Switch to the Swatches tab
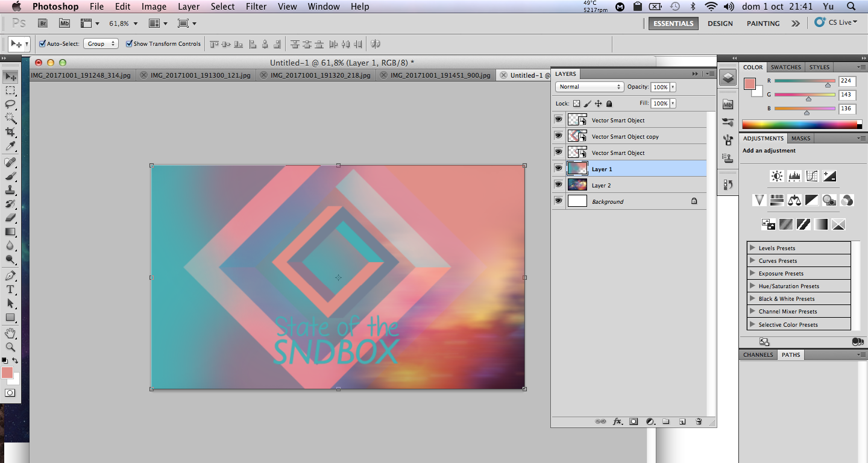Image resolution: width=868 pixels, height=463 pixels. tap(785, 67)
